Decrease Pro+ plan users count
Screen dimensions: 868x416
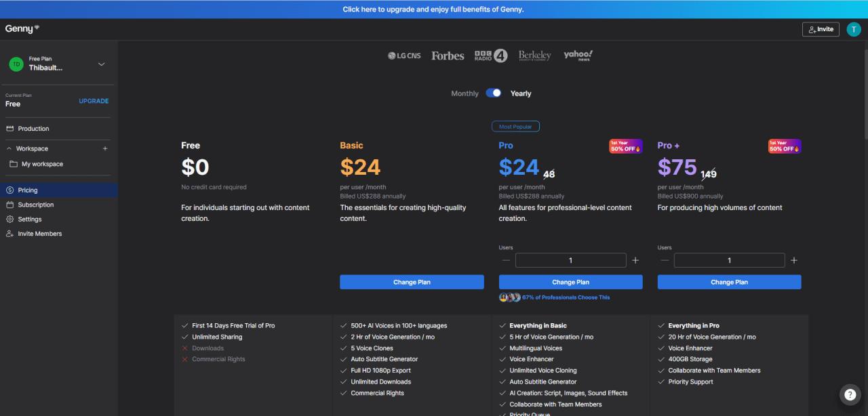pos(665,260)
